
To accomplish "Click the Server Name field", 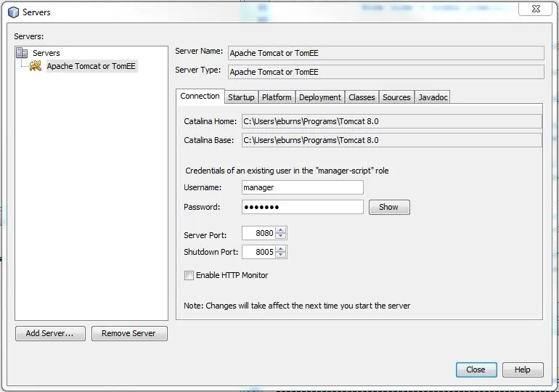I will 386,53.
